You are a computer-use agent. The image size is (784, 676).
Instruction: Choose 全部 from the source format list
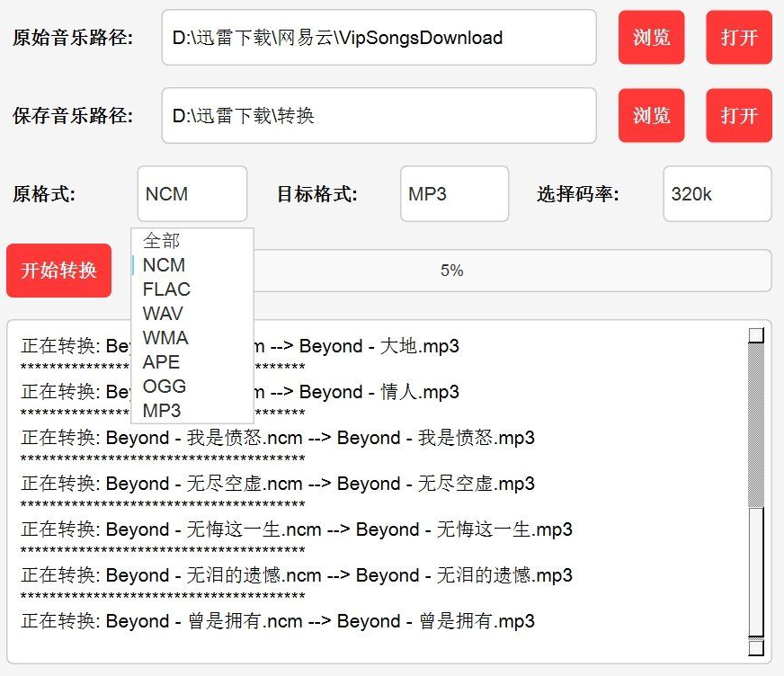coord(192,241)
